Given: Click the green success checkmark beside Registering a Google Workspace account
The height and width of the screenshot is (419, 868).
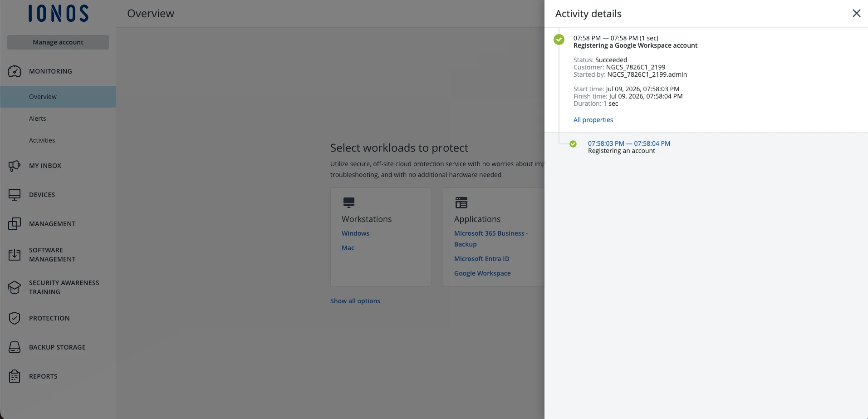Looking at the screenshot, I should (559, 39).
